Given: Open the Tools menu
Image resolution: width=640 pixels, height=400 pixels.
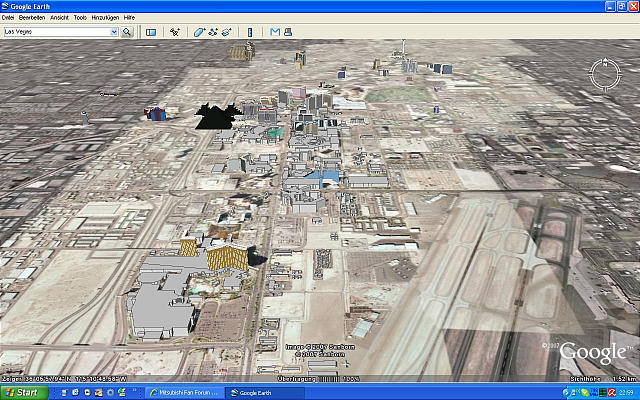Looking at the screenshot, I should pos(80,18).
